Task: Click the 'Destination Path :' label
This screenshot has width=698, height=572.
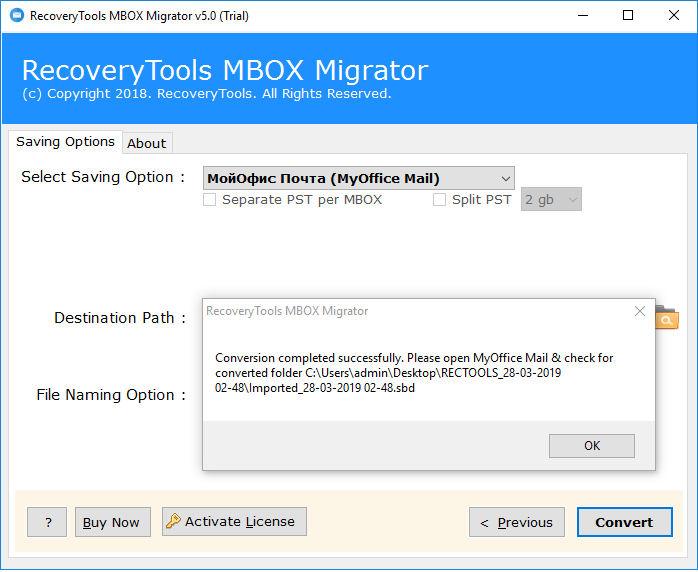Action: point(120,318)
